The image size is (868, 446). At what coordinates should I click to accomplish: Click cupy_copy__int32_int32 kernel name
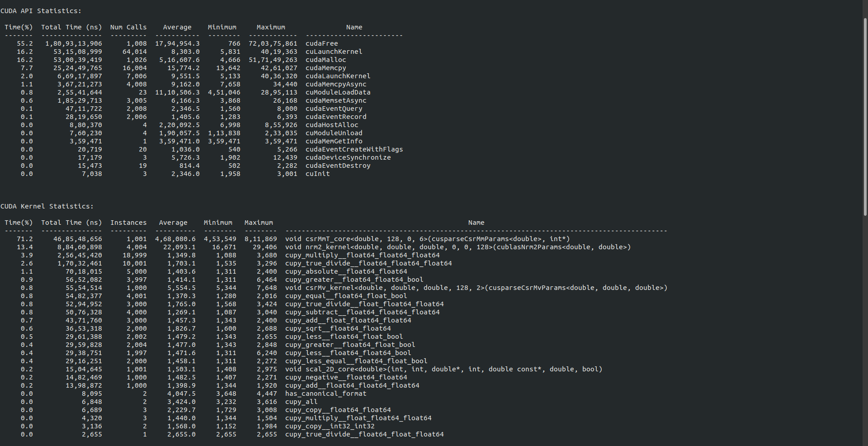(x=330, y=426)
